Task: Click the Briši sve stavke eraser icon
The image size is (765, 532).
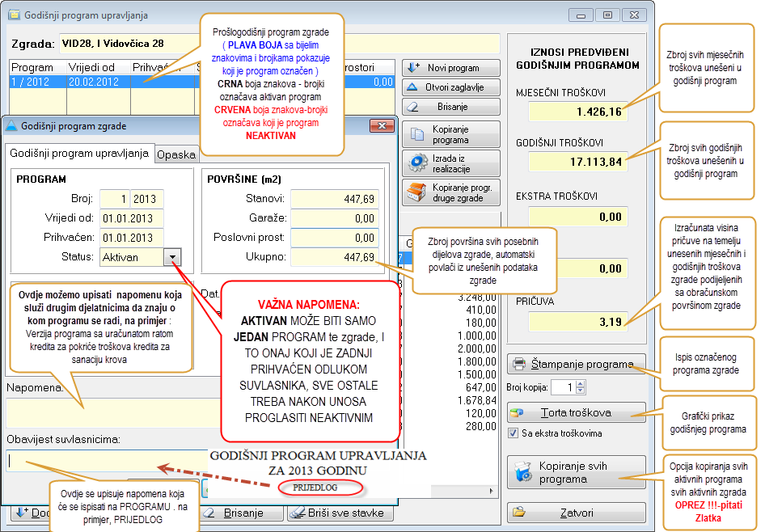Action: click(297, 513)
